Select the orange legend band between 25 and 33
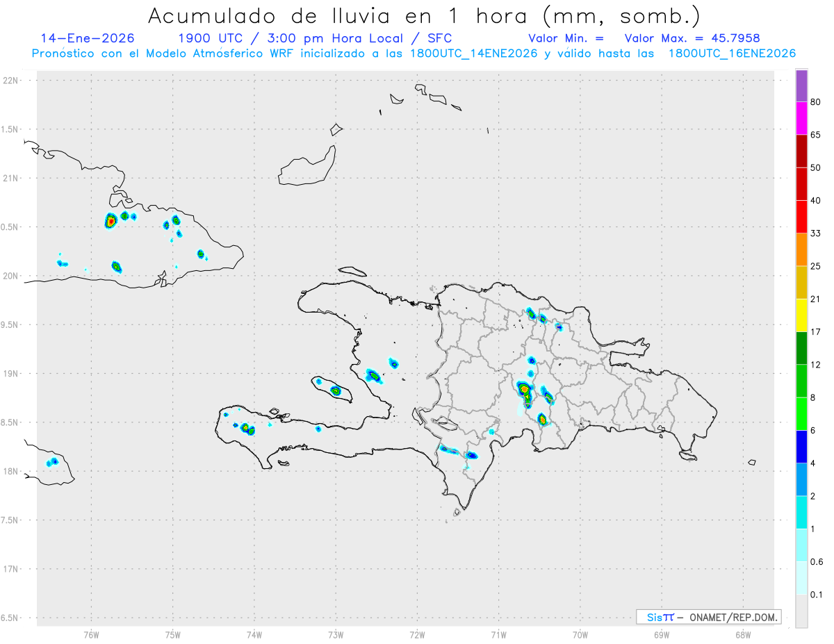Image resolution: width=834 pixels, height=644 pixels. point(801,250)
